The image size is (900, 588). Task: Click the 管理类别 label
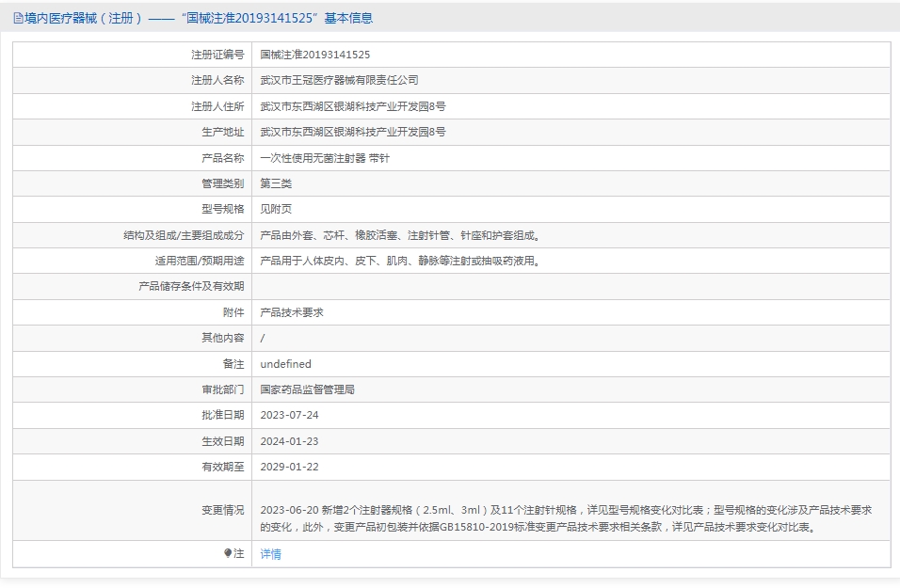click(x=223, y=183)
